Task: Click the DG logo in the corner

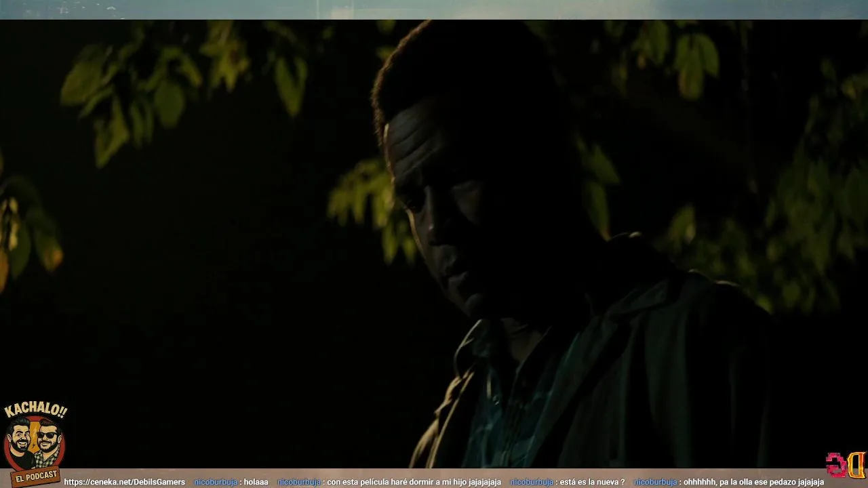Action: 846,465
